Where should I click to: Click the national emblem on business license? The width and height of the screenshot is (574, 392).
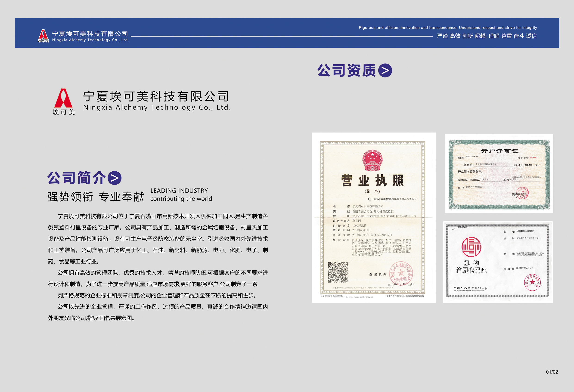[372, 160]
